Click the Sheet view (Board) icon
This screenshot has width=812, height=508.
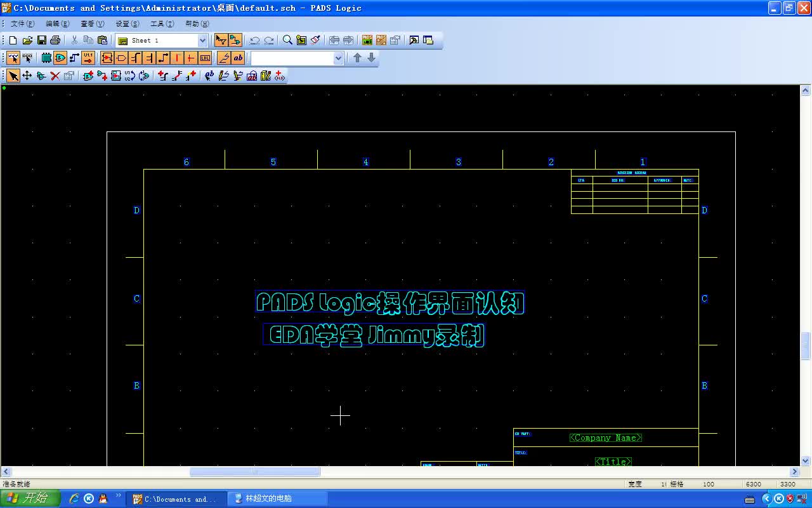301,40
